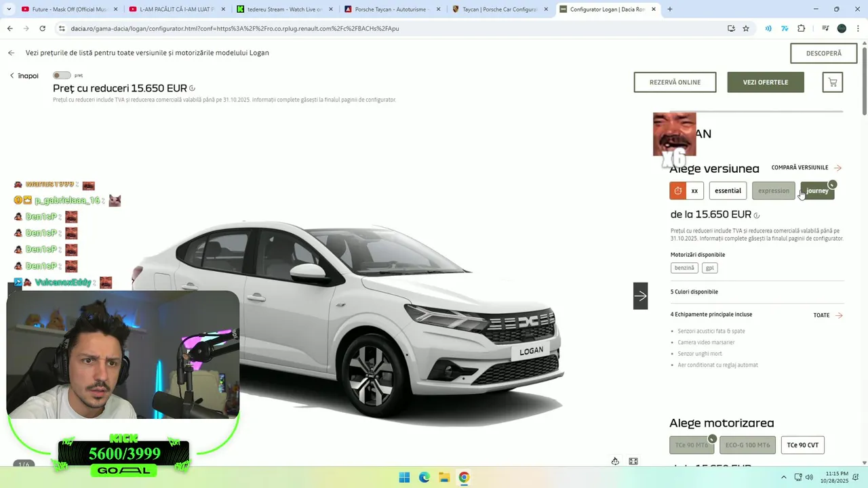Viewport: 868px width, 488px height.
Task: Enter fullscreen car view icon
Action: point(633,462)
